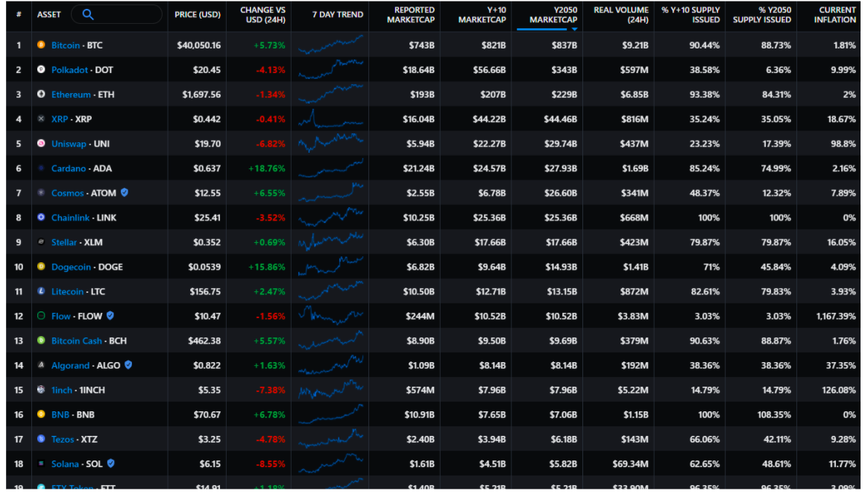This screenshot has height=497, width=868.
Task: Open the Ethereum asset link
Action: [71, 95]
